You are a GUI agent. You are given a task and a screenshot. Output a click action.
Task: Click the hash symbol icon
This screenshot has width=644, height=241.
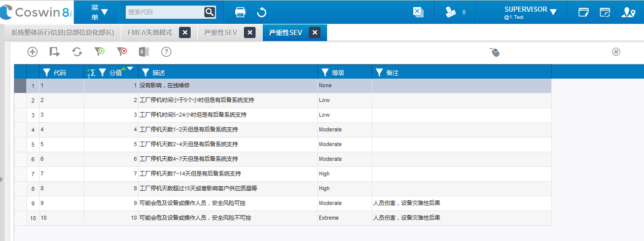click(x=616, y=51)
